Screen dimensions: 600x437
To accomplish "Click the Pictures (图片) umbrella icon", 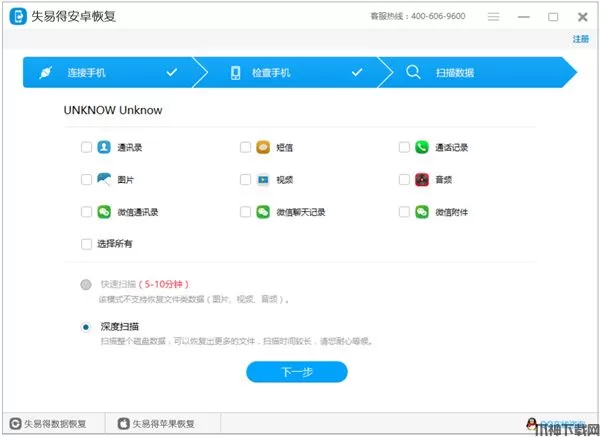I will point(104,180).
